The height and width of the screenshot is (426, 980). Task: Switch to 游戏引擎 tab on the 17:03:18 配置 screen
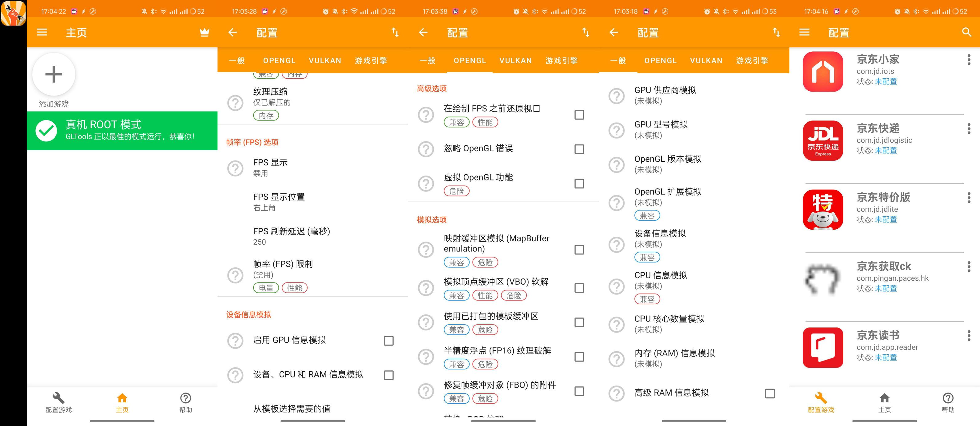[x=752, y=61]
